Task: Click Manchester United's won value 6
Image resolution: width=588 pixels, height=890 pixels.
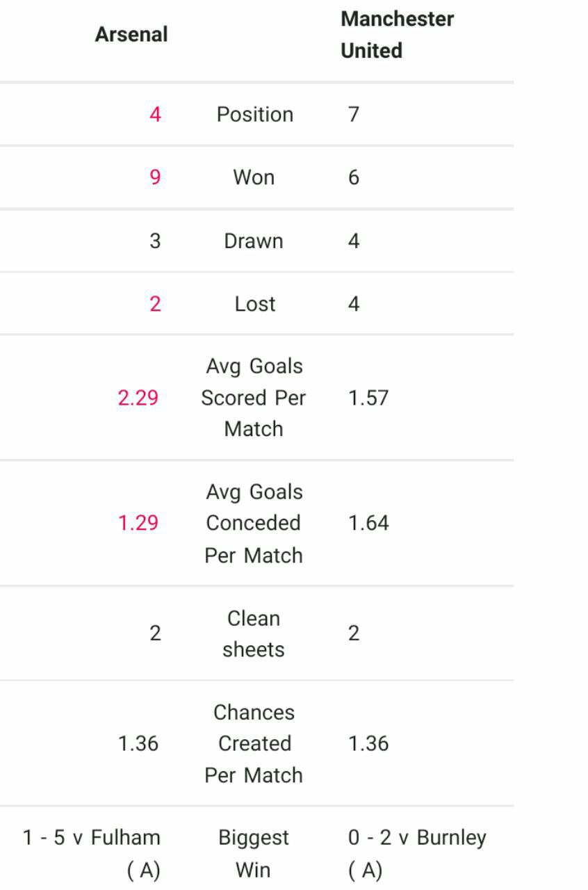Action: (x=354, y=177)
